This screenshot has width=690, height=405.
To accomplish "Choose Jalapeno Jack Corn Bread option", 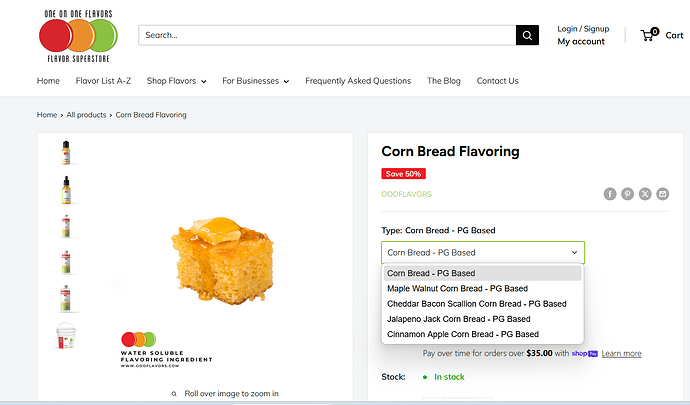I will click(x=458, y=319).
